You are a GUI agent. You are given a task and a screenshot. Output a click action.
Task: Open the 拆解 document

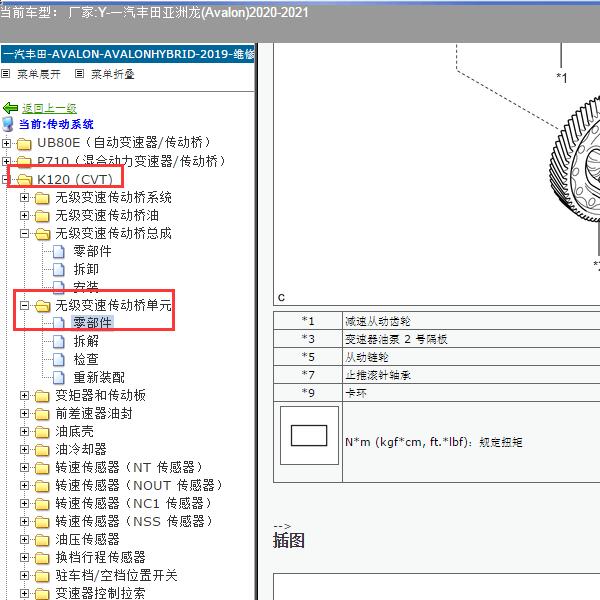pos(86,341)
